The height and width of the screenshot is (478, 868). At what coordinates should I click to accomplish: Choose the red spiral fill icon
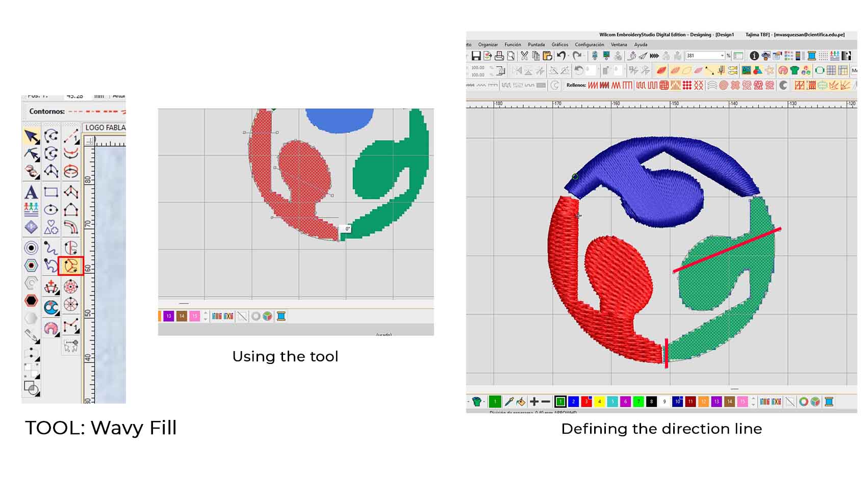723,85
